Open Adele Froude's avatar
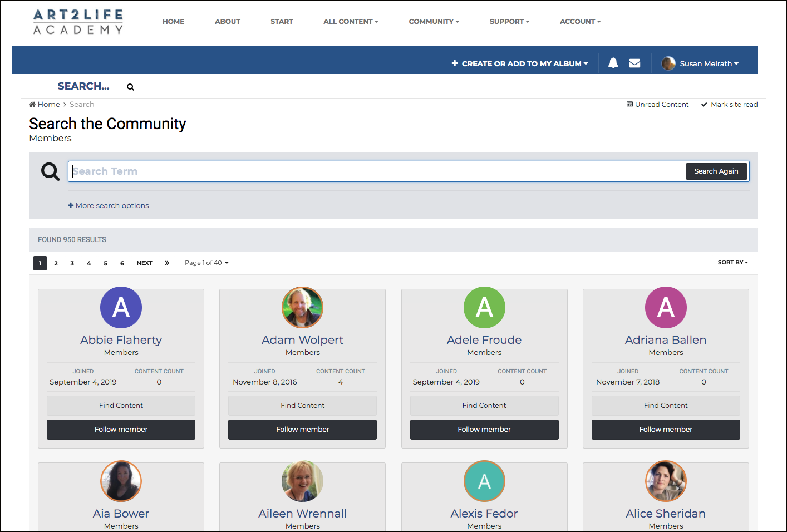 (484, 307)
